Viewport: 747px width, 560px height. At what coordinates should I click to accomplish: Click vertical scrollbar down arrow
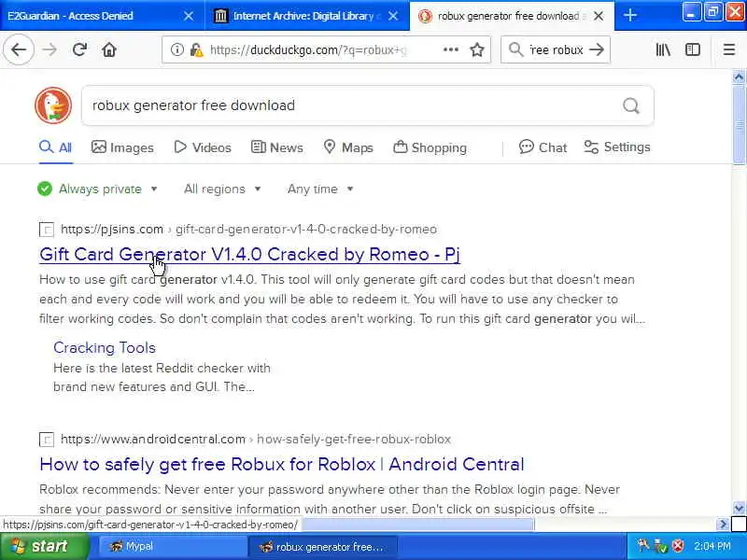(x=739, y=508)
